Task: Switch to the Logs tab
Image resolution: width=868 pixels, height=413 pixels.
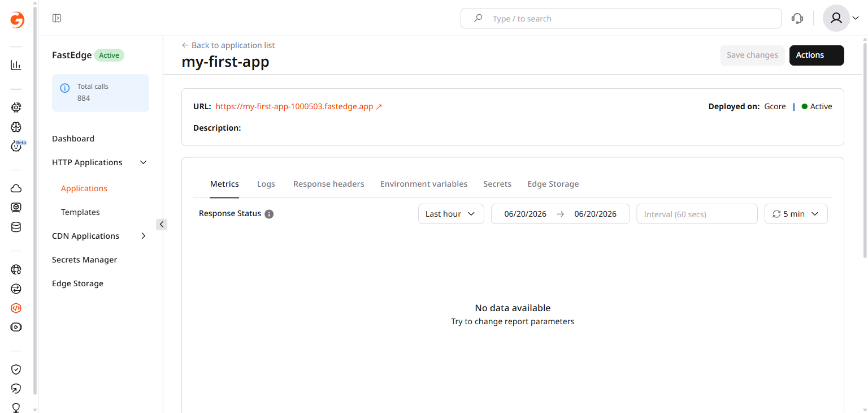Action: tap(266, 184)
